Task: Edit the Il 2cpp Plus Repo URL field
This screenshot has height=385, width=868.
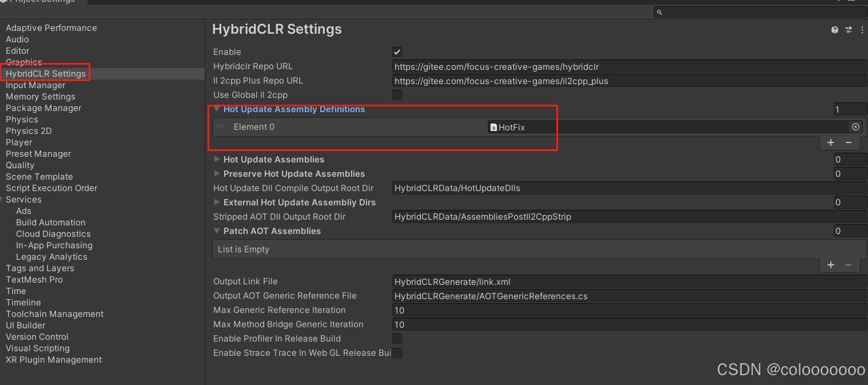Action: (630, 81)
